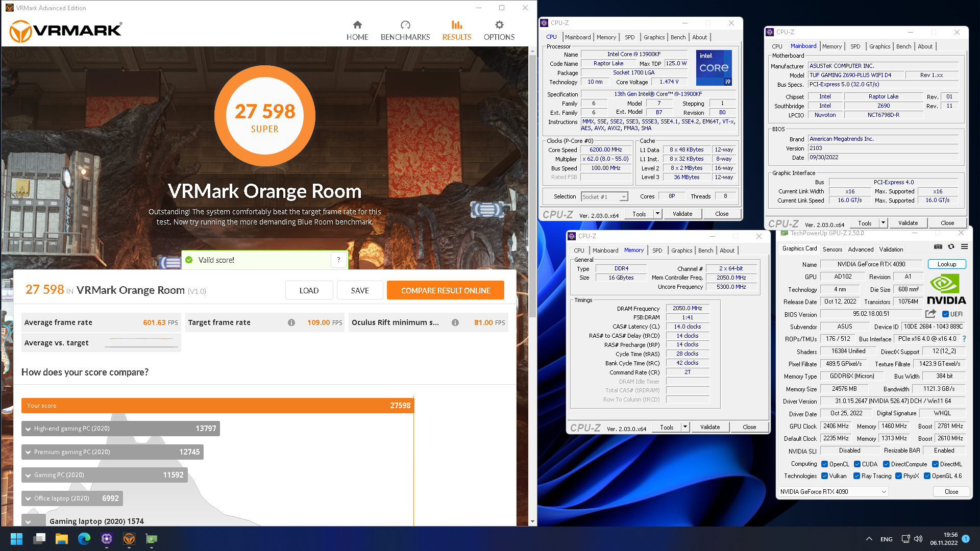Toggle the DirectML checkbox in GPU-Z
This screenshot has height=551, width=980.
935,464
